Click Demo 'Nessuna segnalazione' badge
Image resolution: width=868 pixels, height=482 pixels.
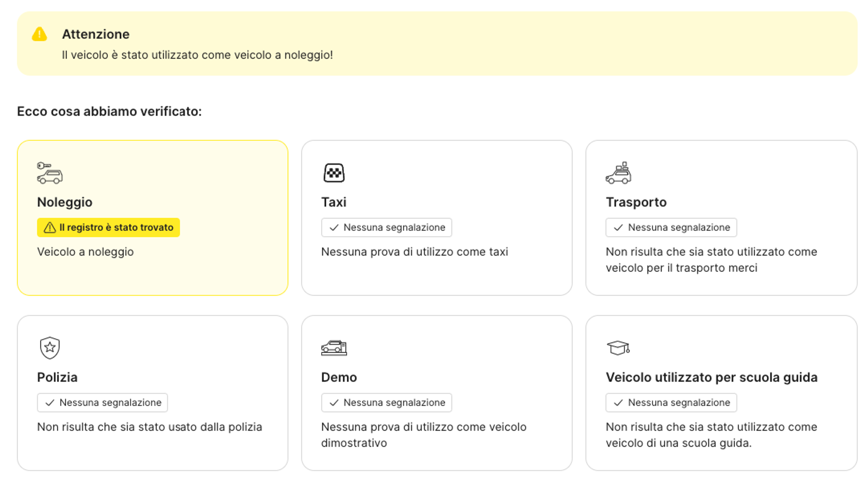pyautogui.click(x=386, y=402)
